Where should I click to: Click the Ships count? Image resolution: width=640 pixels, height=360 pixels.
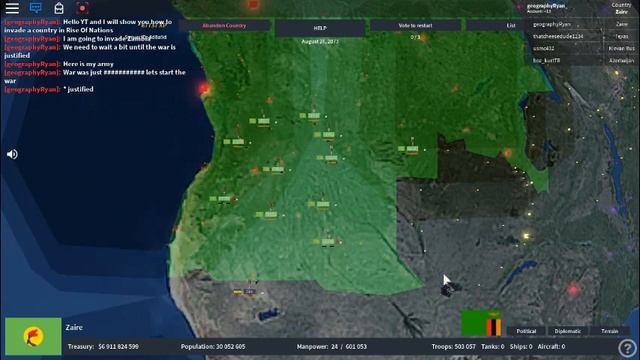pyautogui.click(x=521, y=347)
